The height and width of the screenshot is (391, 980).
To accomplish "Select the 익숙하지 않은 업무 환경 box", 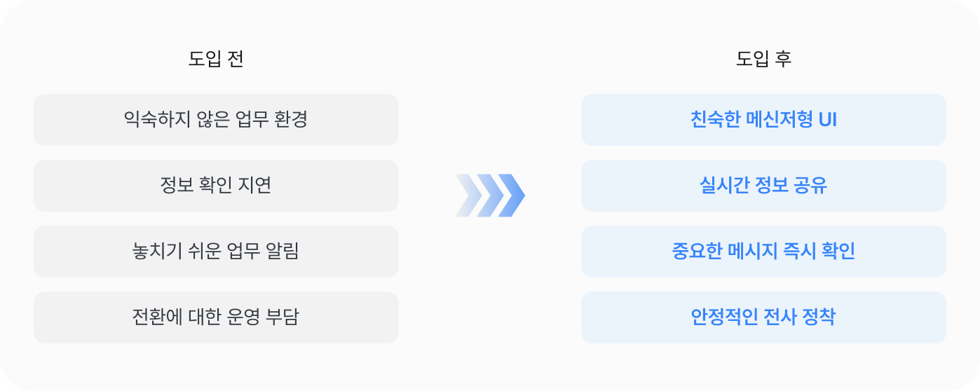I will [216, 120].
